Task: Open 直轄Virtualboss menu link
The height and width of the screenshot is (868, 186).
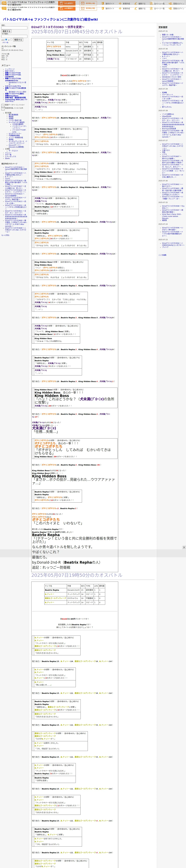Action: point(12,96)
